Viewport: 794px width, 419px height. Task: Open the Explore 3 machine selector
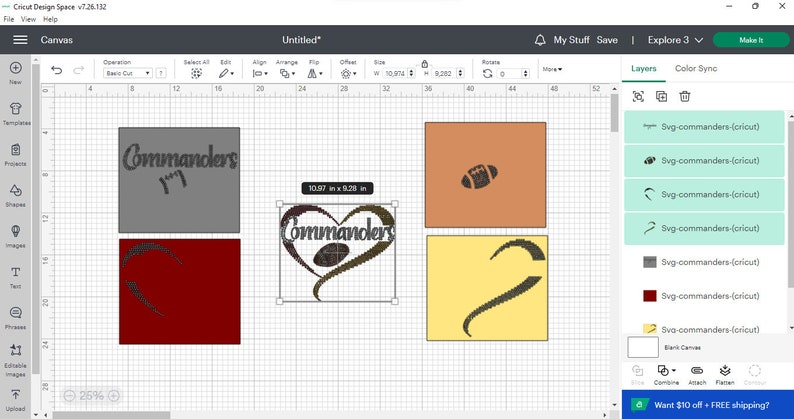click(x=675, y=40)
